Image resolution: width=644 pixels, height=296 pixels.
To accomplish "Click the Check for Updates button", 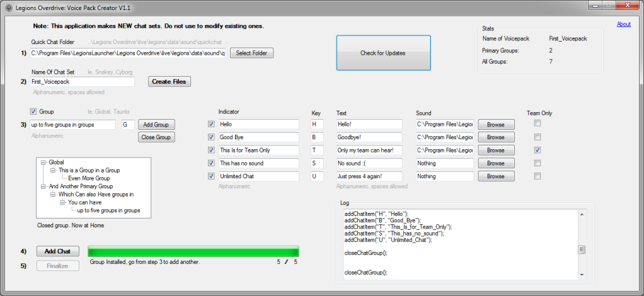I will point(383,53).
